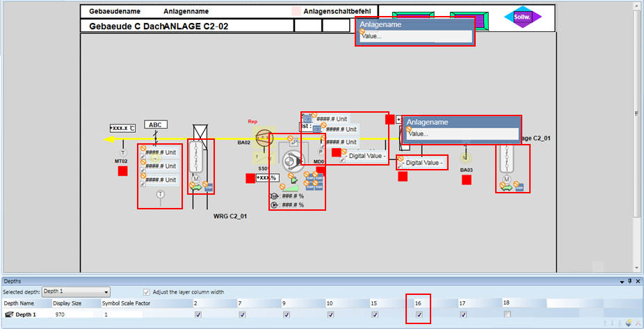Toggle the layer 16 checkbox for Depth 1
644x329 pixels.
419,314
